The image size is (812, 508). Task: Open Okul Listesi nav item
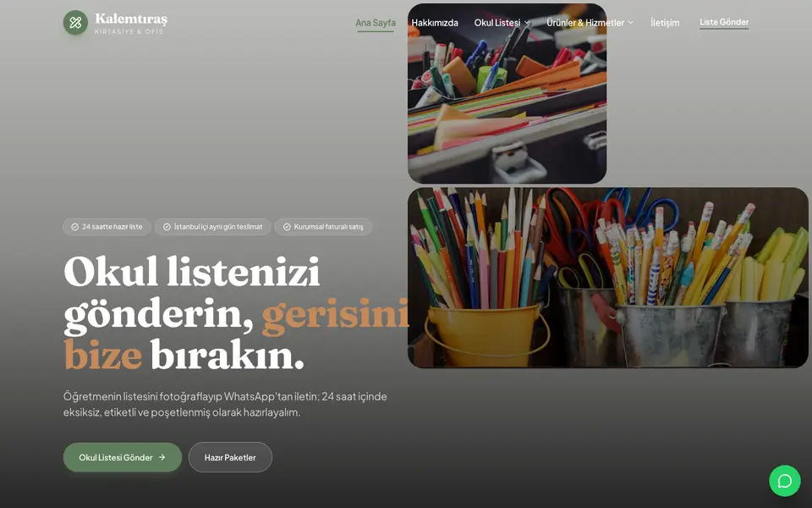(x=497, y=23)
